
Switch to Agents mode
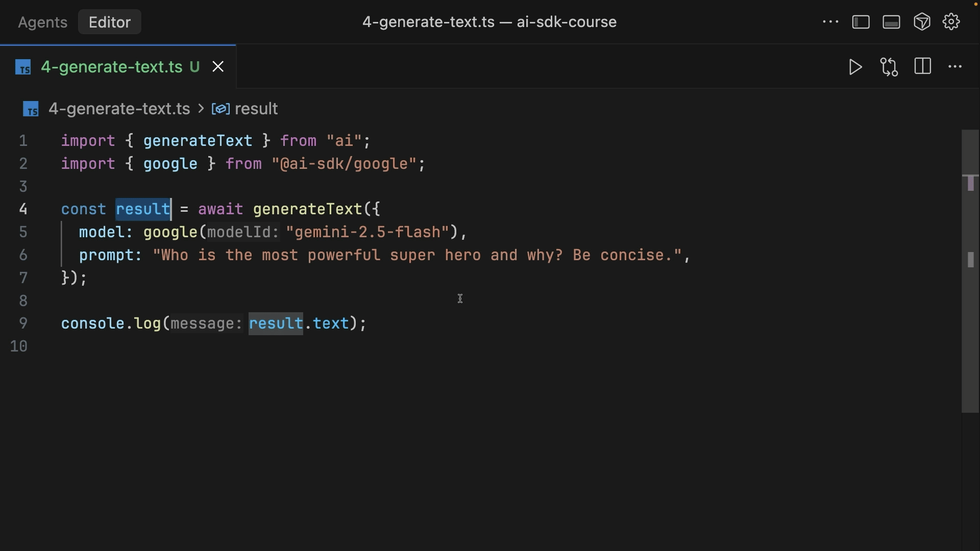42,22
